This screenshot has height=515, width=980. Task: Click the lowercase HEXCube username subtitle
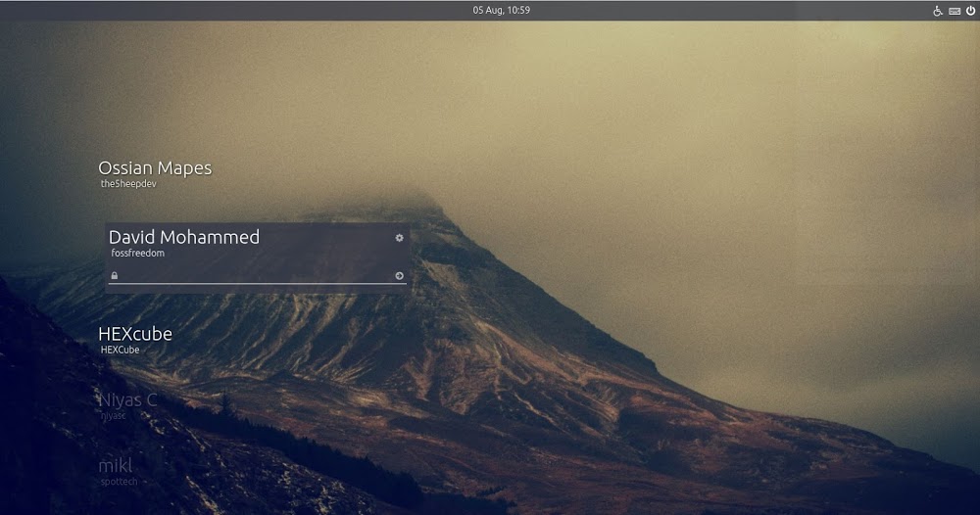[121, 350]
